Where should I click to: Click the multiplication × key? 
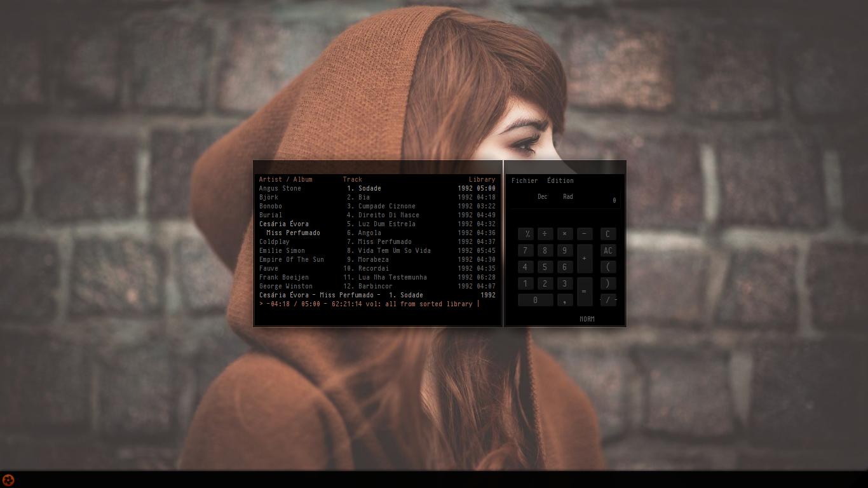pos(564,234)
